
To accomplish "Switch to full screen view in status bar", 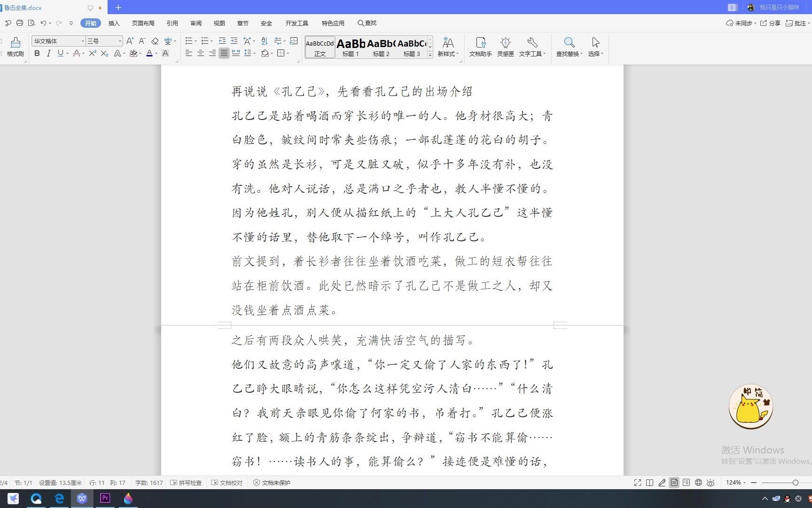I will 638,483.
